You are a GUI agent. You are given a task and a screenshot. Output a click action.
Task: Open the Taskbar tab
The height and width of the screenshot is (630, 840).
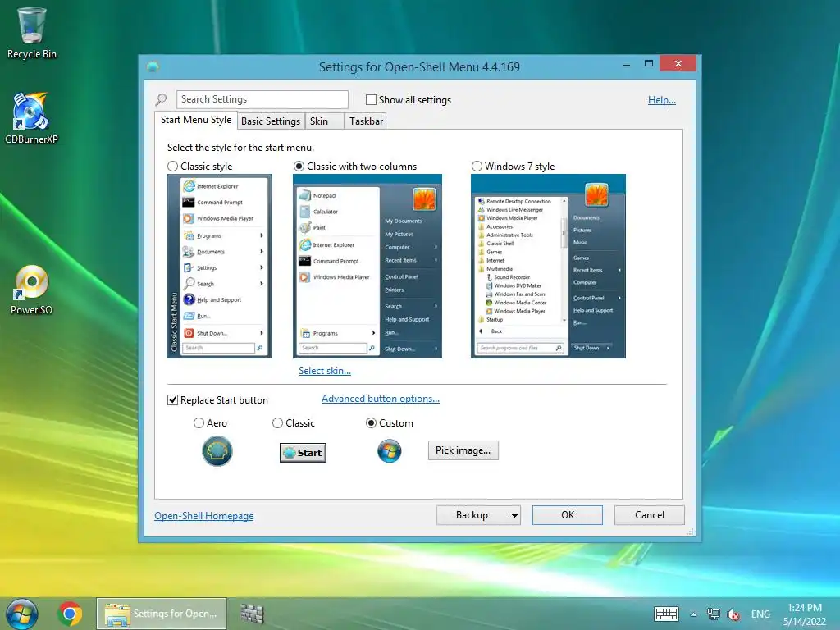(366, 121)
